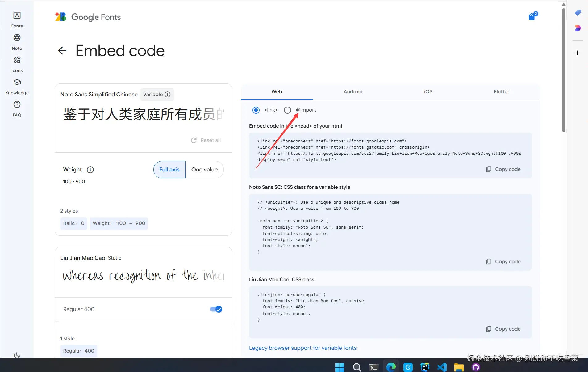Open the Fonts section in the left sidebar
588x372 pixels.
click(17, 19)
